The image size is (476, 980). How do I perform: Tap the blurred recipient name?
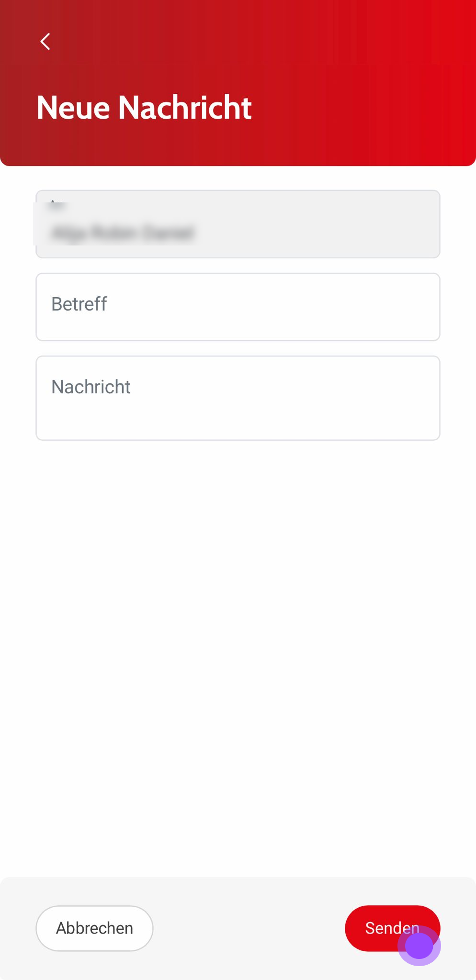[x=123, y=233]
